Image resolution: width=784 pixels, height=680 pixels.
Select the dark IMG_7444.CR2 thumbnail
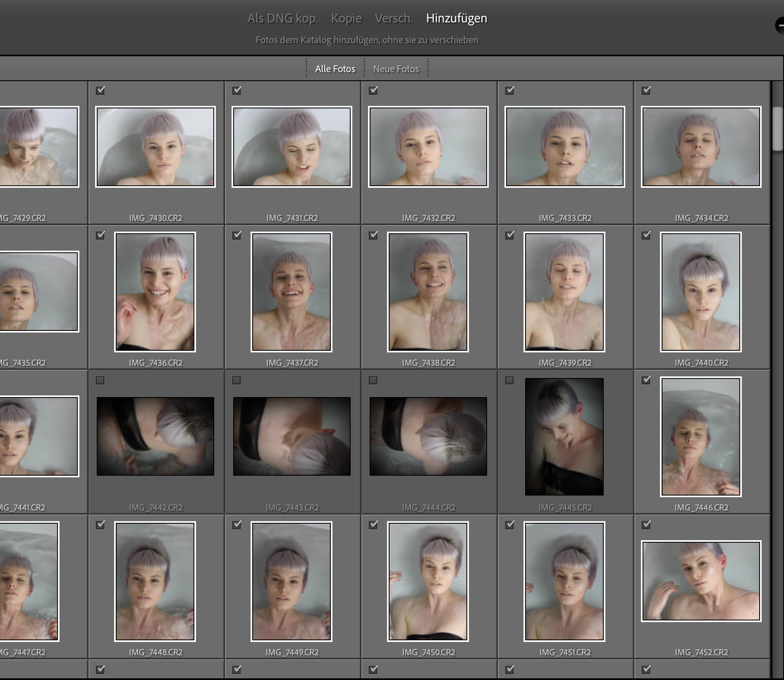(x=428, y=436)
